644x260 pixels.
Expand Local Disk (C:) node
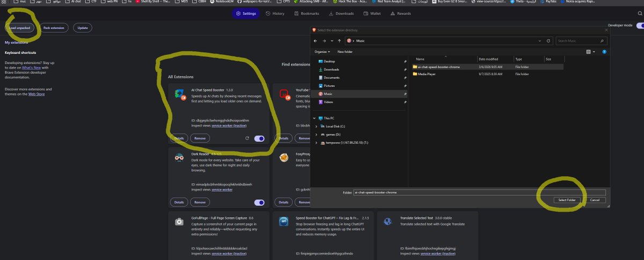click(317, 126)
